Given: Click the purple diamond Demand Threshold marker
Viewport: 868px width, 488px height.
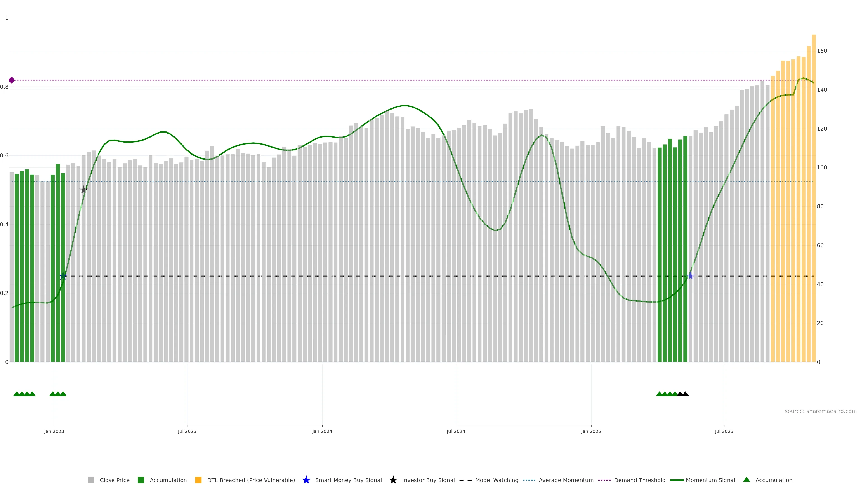Looking at the screenshot, I should pos(12,80).
